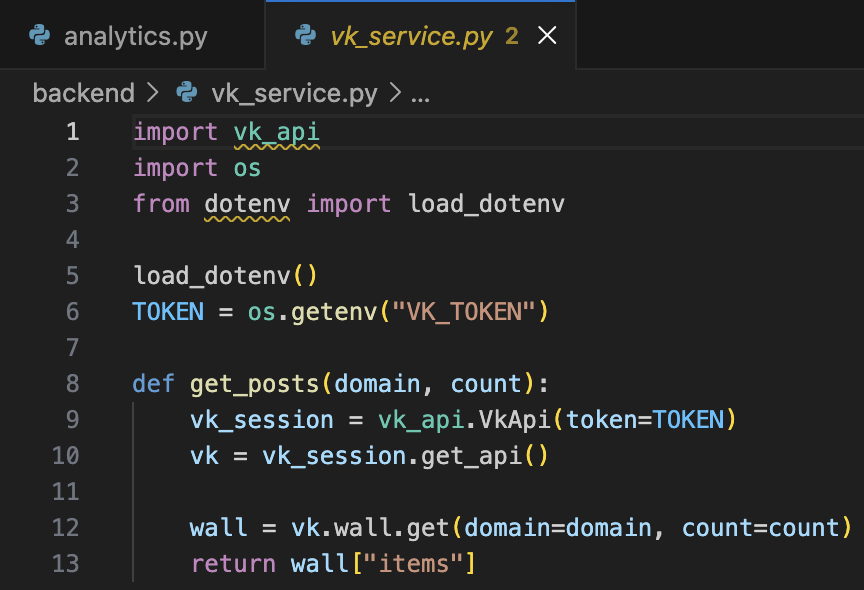Click line number 13 in the gutter
The image size is (864, 590).
(x=66, y=564)
